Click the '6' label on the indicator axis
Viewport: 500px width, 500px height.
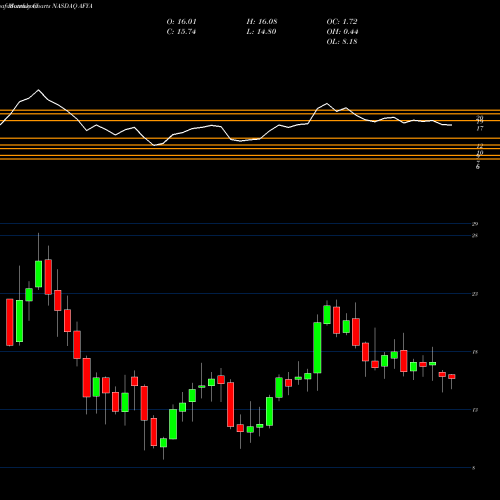tap(478, 167)
